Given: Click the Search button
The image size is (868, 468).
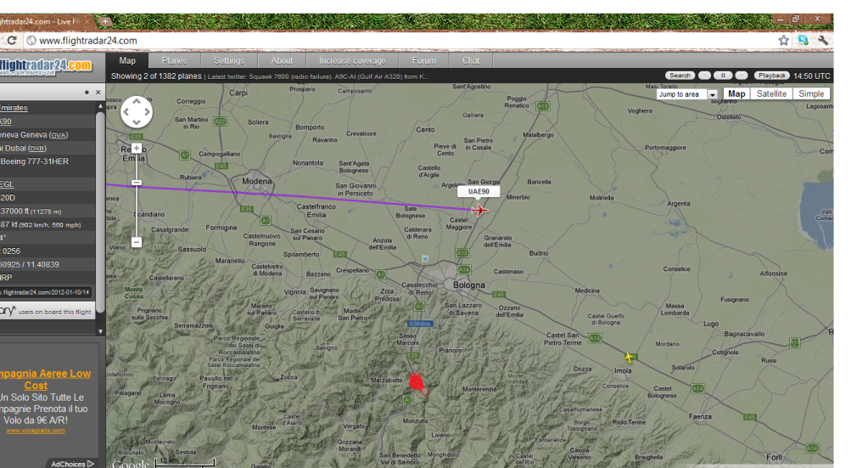Looking at the screenshot, I should [x=680, y=76].
